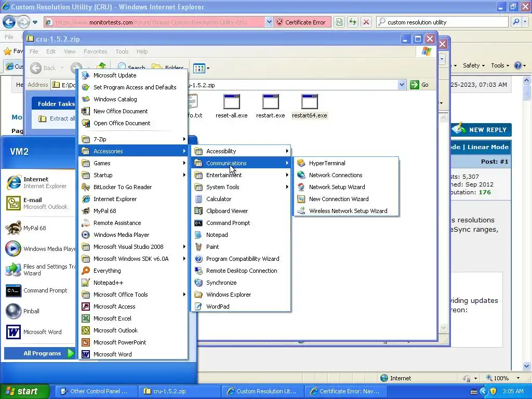Open the address bar dropdown in the zip window

[x=402, y=85]
